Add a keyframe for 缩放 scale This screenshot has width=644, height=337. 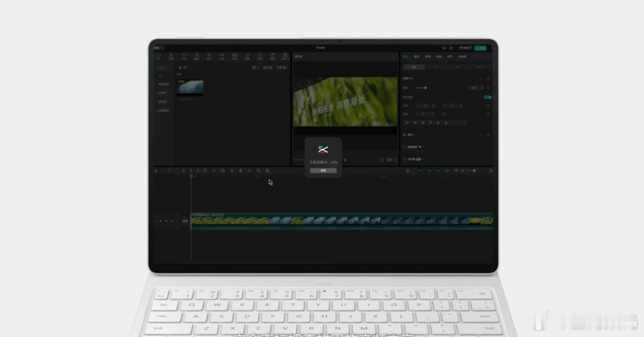(x=488, y=88)
